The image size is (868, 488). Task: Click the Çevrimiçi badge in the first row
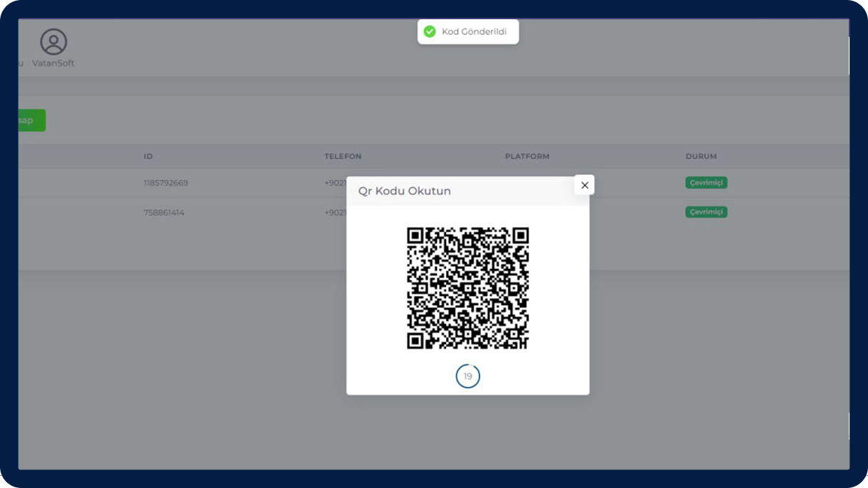706,183
